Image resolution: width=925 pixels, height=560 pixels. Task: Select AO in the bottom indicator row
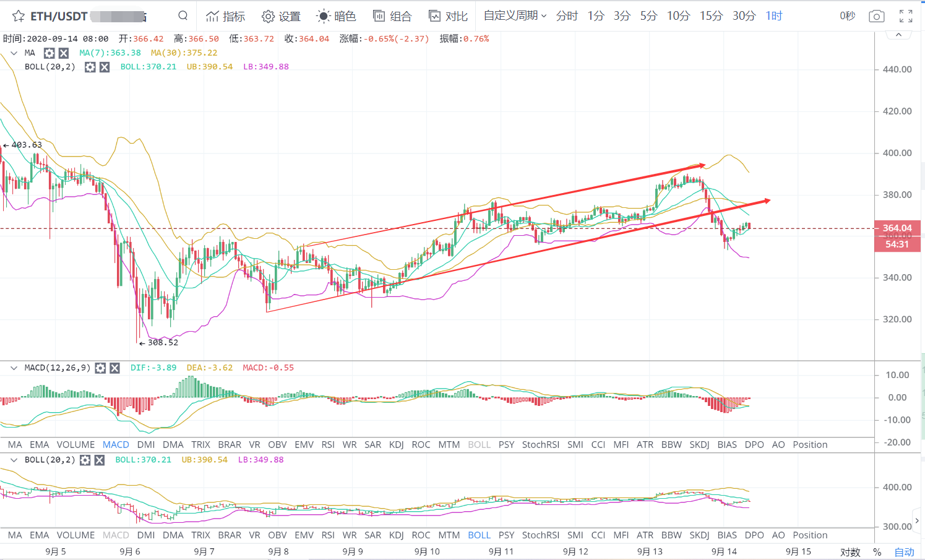point(778,535)
